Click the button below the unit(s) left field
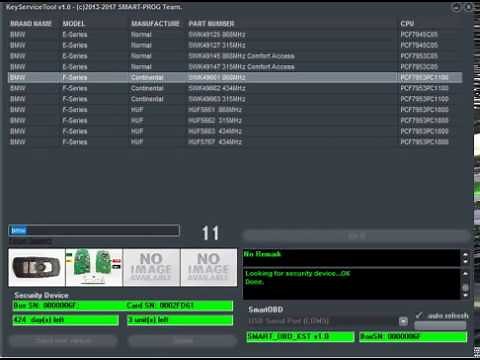This screenshot has height=360, width=480. pyautogui.click(x=183, y=341)
